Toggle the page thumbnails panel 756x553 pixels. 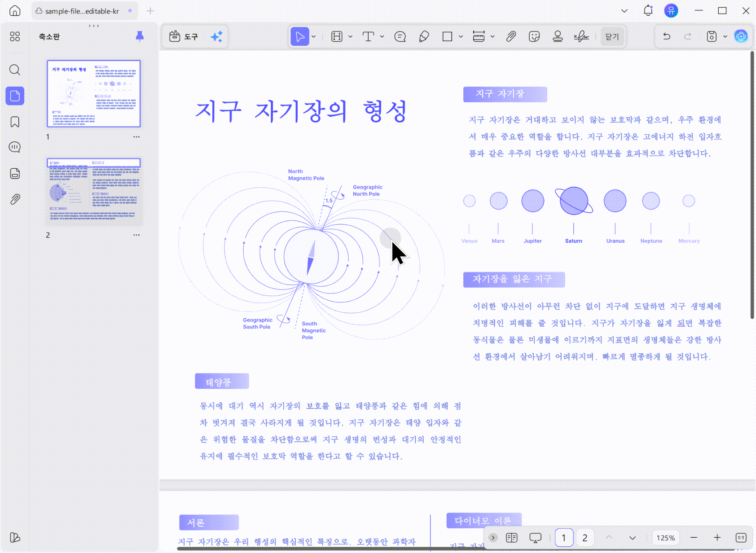pyautogui.click(x=15, y=96)
